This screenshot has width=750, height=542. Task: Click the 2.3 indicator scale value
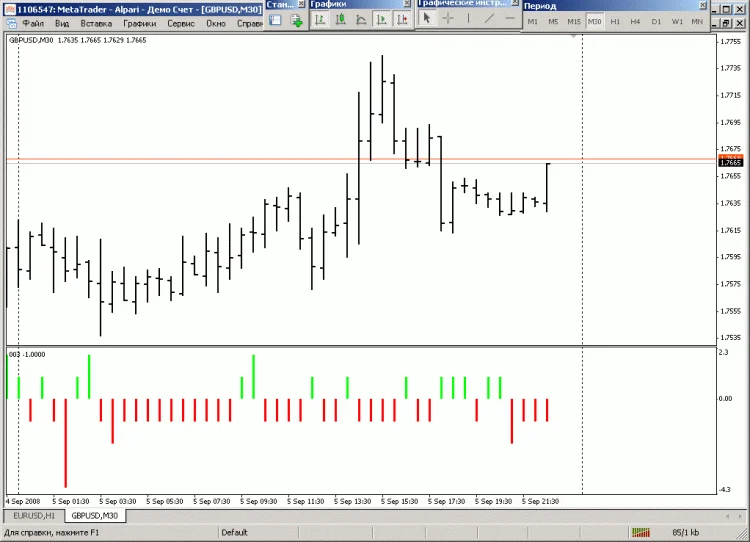click(x=724, y=353)
